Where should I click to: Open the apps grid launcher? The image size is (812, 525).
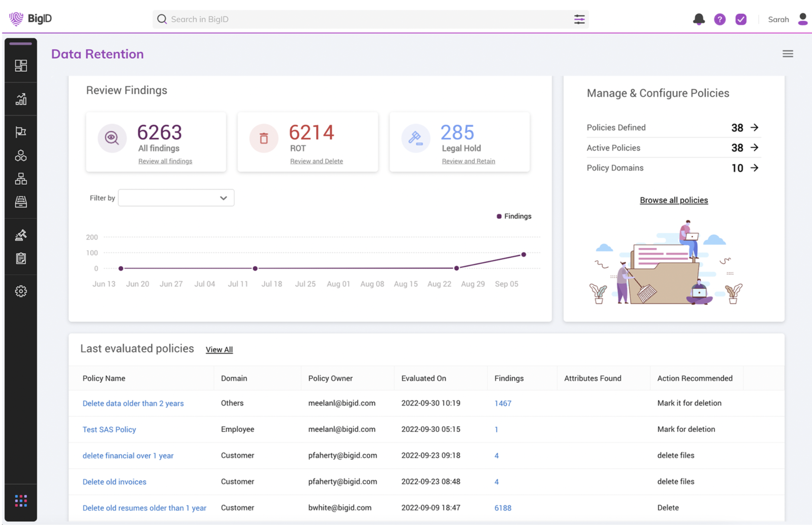21,501
